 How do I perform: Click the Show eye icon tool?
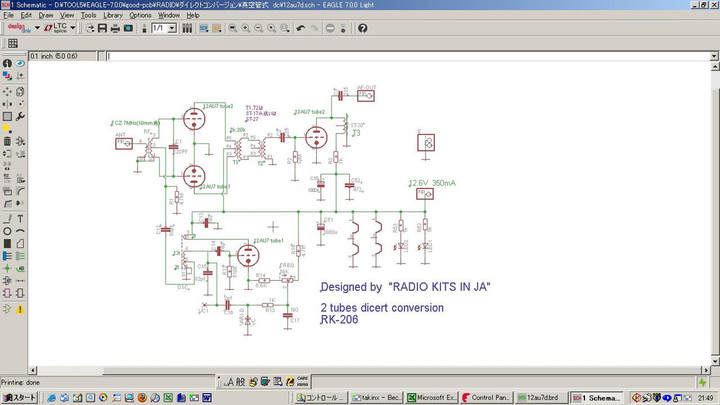21,63
